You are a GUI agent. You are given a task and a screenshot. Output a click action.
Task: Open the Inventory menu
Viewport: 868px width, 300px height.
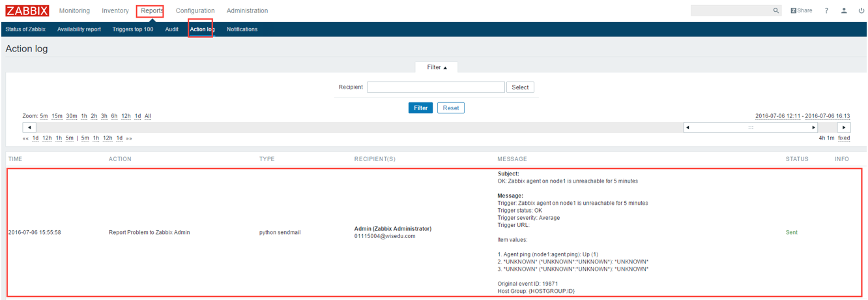point(115,11)
